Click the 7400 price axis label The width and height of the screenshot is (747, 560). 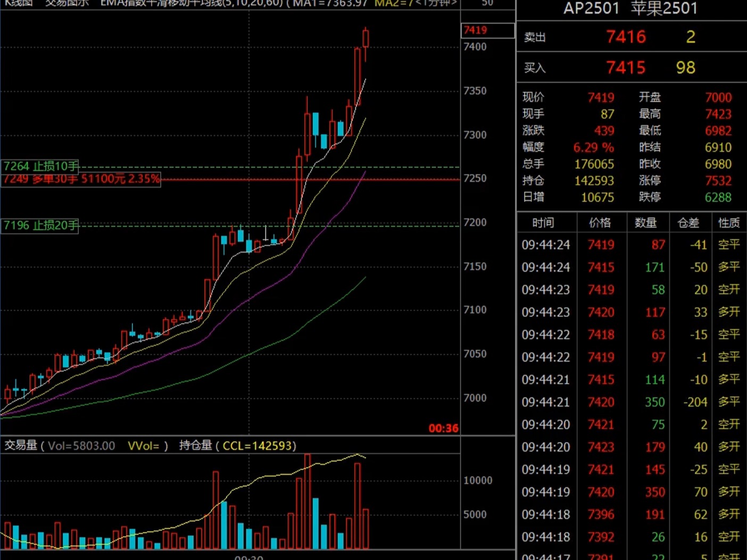(x=475, y=47)
